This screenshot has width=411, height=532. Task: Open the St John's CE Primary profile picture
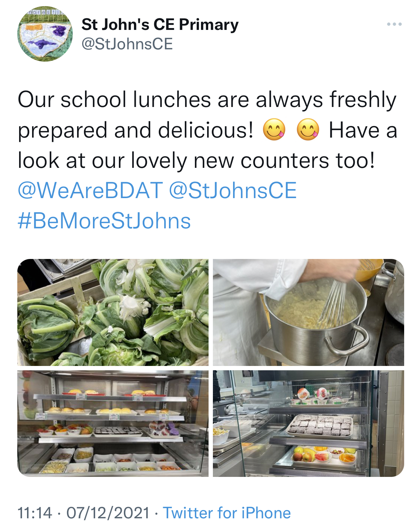45,34
